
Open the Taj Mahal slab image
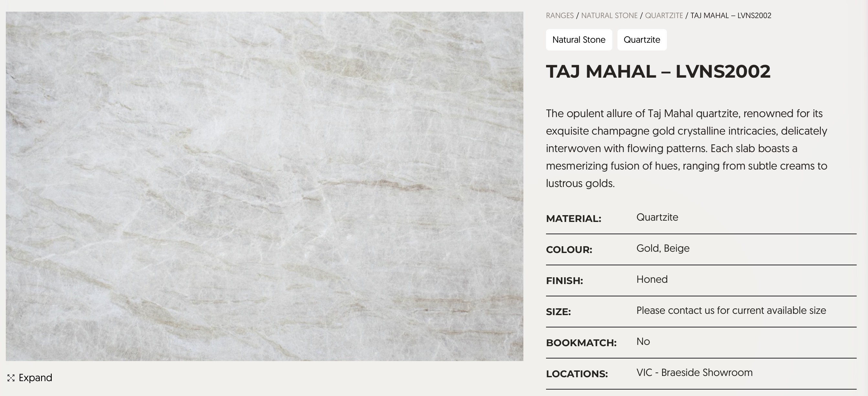(264, 186)
